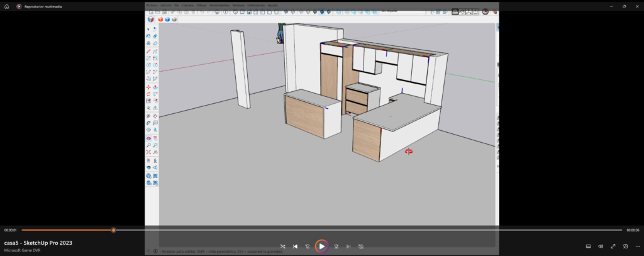Skip forward 30 seconds
644x256 pixels.
[336, 246]
